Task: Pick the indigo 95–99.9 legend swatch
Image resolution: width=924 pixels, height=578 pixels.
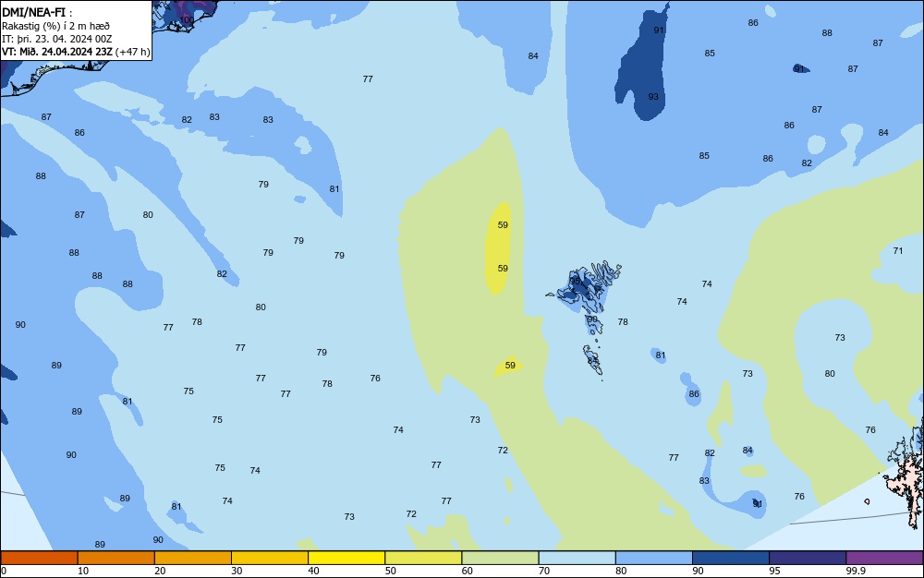Action: pyautogui.click(x=808, y=558)
